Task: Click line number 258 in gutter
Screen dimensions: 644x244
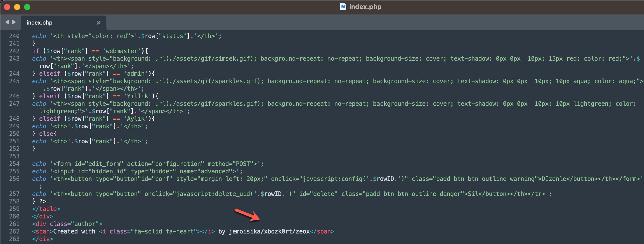Action: [x=14, y=201]
